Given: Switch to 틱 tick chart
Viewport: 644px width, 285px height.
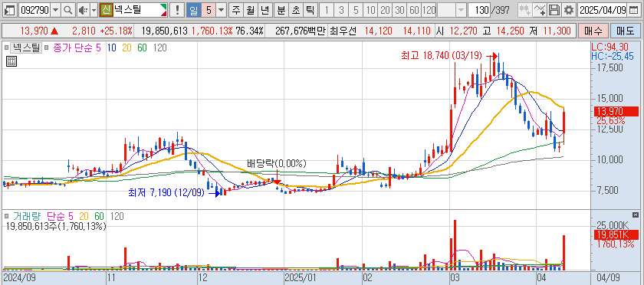Looking at the screenshot, I should (310, 10).
